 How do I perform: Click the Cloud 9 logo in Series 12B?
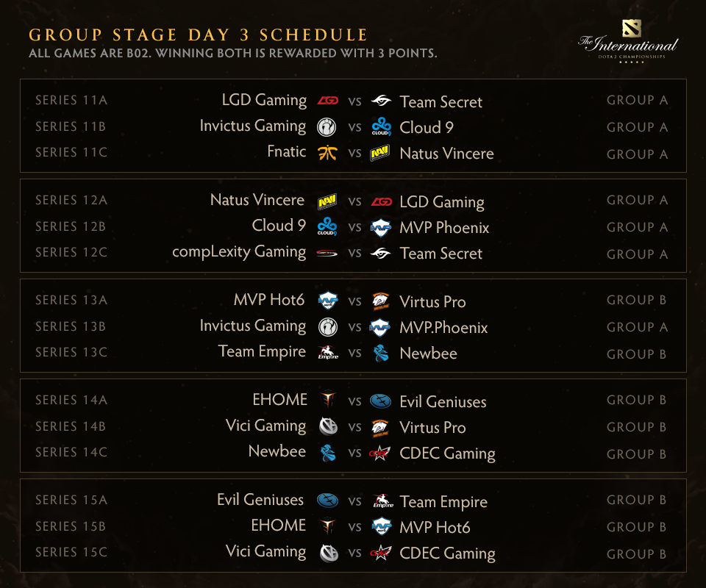point(327,226)
